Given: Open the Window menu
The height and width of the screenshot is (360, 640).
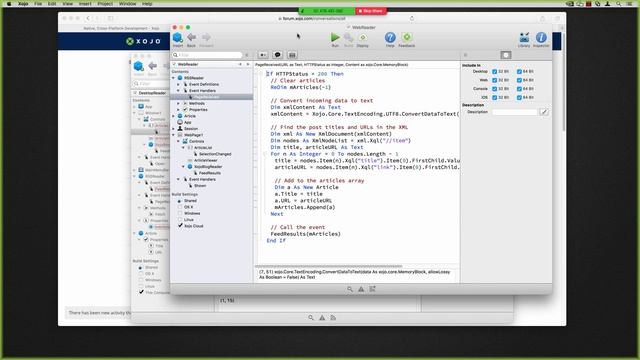Looking at the screenshot, I should (127, 4).
